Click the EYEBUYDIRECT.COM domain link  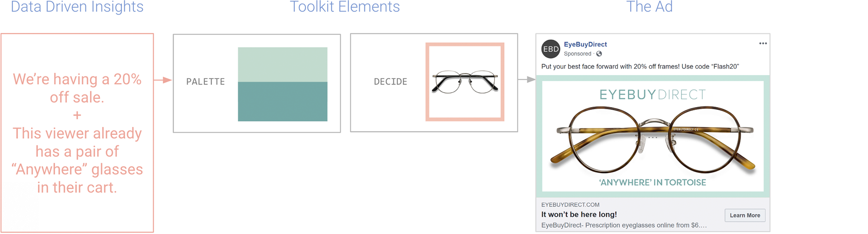point(570,205)
